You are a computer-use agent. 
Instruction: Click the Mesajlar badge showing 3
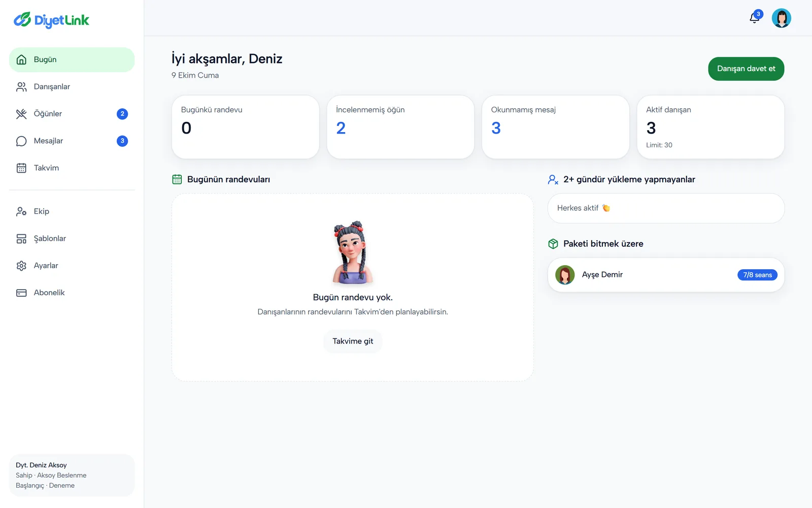(x=122, y=141)
